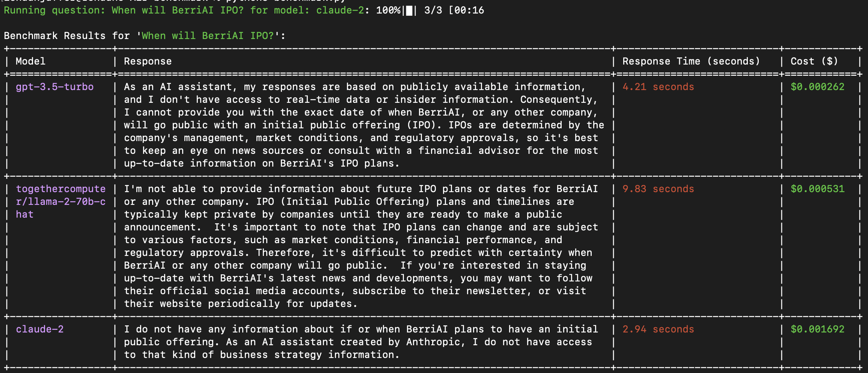Click the claude-2 model name in table
Image resolution: width=868 pixels, height=373 pixels.
tap(39, 329)
